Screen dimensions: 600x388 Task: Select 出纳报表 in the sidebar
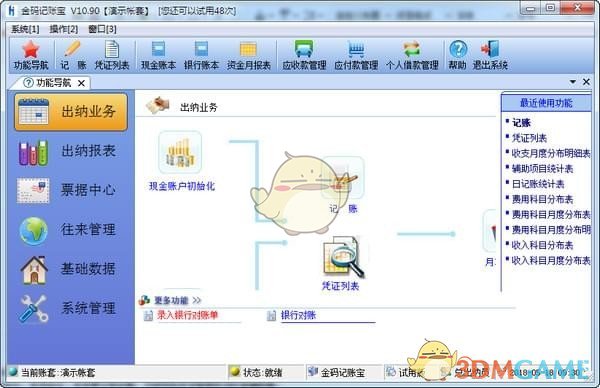click(x=71, y=151)
